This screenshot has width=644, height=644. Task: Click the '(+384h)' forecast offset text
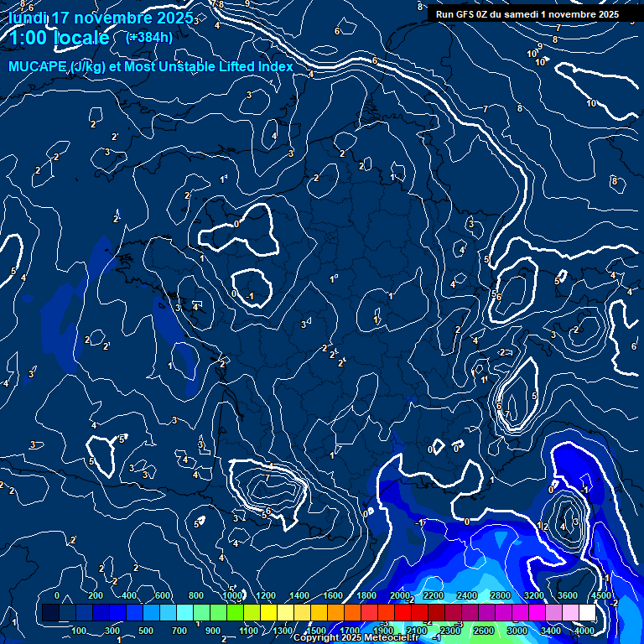point(149,38)
